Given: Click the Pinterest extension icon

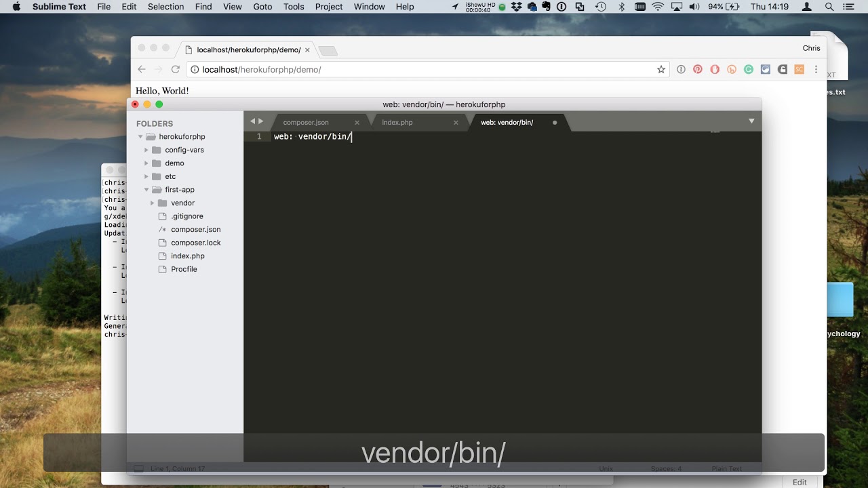Looking at the screenshot, I should pos(698,69).
